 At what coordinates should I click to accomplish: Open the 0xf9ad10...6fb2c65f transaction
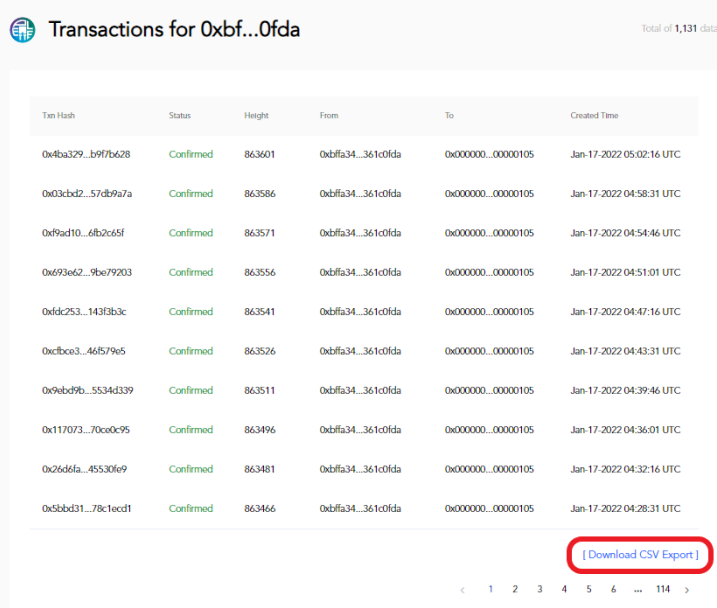tap(83, 233)
